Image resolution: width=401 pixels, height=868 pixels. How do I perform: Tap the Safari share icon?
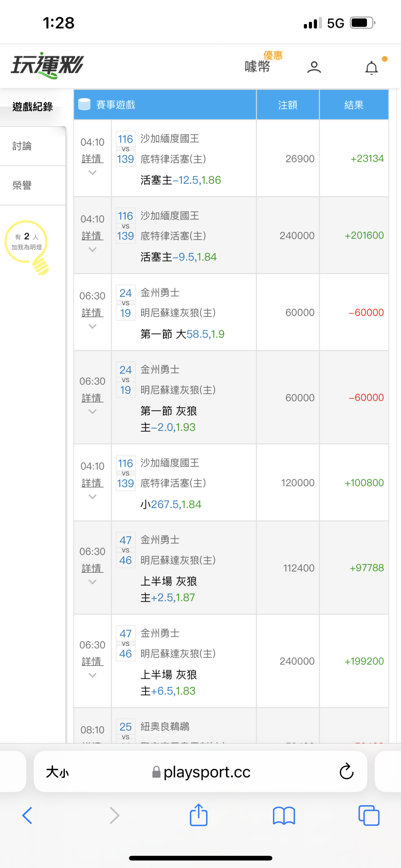pos(199,815)
